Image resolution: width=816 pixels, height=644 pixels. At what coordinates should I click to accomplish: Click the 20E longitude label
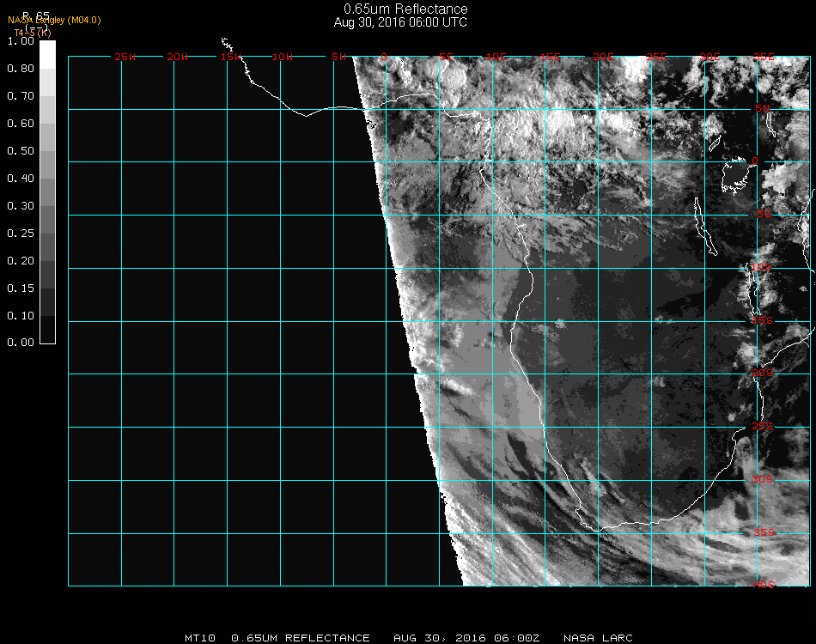pos(604,58)
